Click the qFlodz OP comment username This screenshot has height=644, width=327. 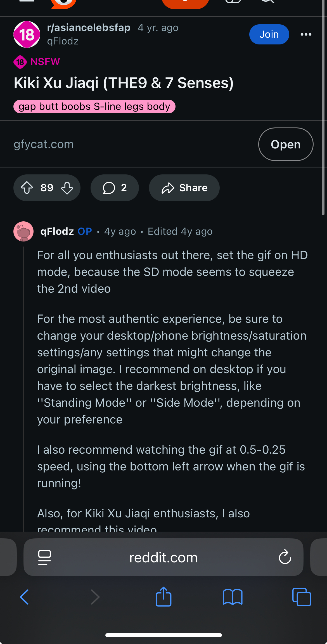(x=57, y=231)
